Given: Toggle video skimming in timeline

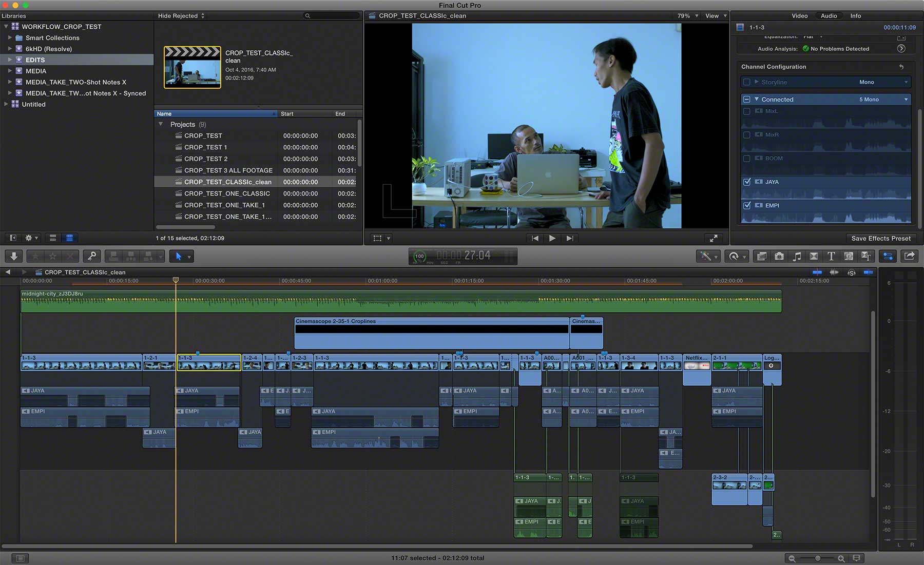Looking at the screenshot, I should [817, 272].
